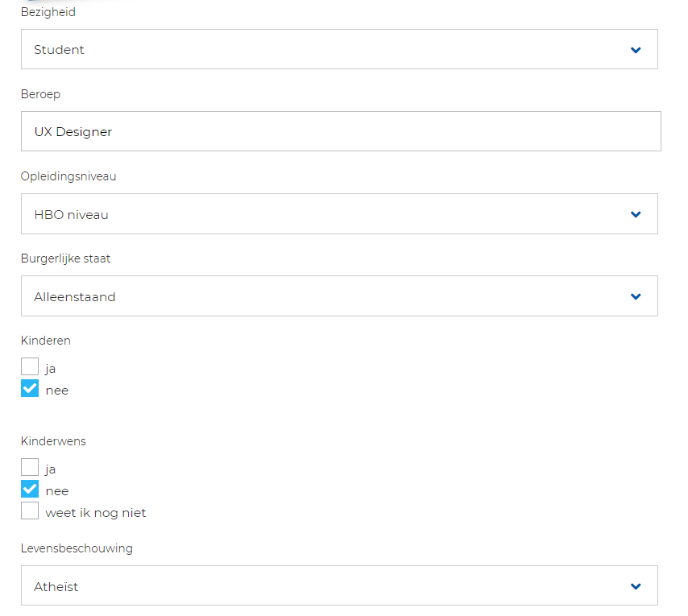Click the 'Bezigheid' field label
This screenshot has width=688, height=616.
coord(48,12)
